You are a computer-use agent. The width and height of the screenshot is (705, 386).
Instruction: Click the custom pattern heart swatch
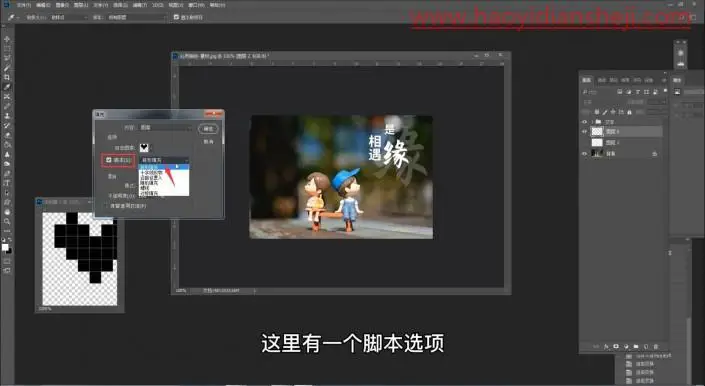click(x=144, y=148)
